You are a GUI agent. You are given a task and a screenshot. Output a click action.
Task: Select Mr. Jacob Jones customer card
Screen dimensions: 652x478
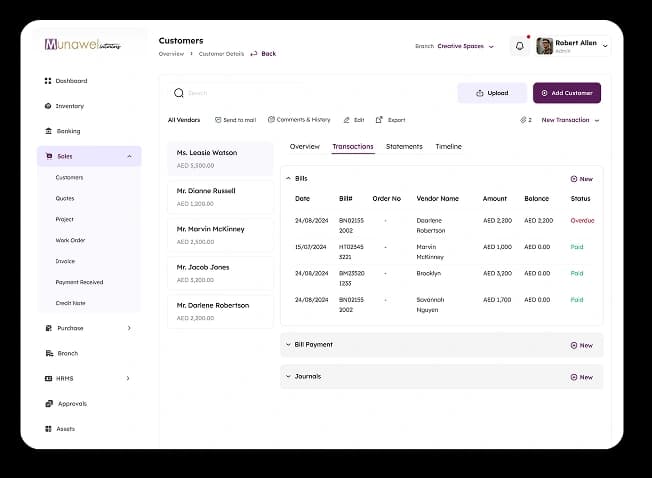[x=220, y=273]
